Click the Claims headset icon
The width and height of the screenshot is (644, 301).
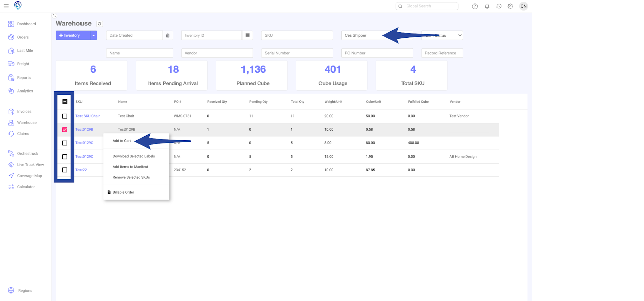tap(11, 134)
